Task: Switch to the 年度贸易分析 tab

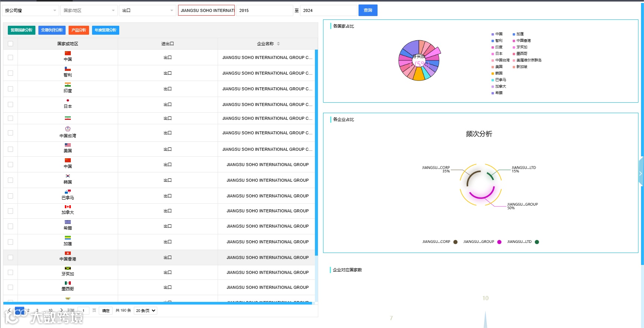Action: point(105,30)
